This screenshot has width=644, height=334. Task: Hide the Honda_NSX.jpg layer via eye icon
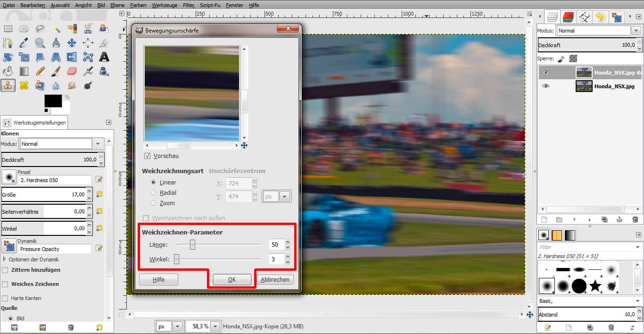[x=546, y=86]
